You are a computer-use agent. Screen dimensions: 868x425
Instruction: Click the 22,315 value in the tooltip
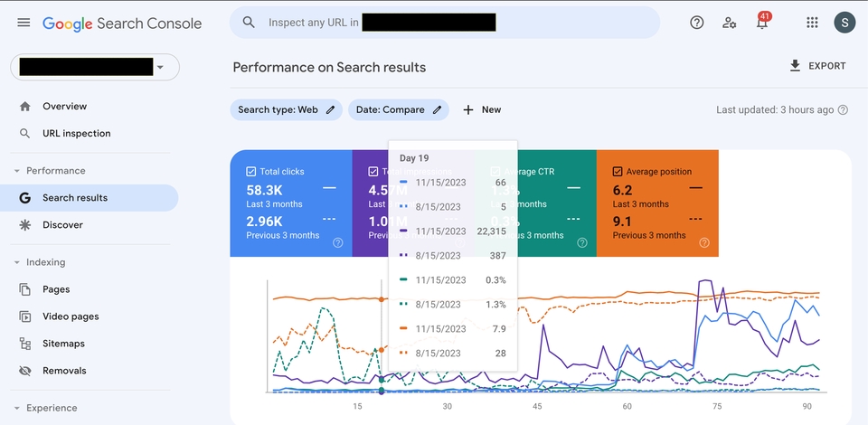click(x=492, y=231)
